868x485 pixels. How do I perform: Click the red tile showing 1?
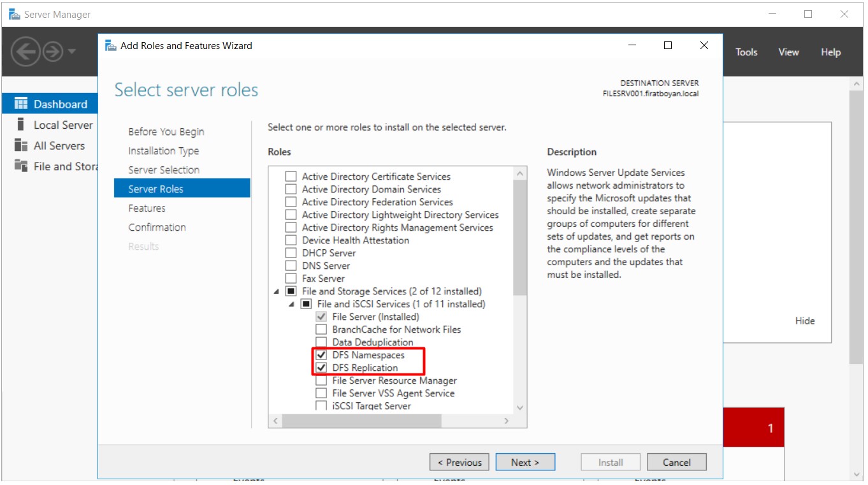pos(754,428)
